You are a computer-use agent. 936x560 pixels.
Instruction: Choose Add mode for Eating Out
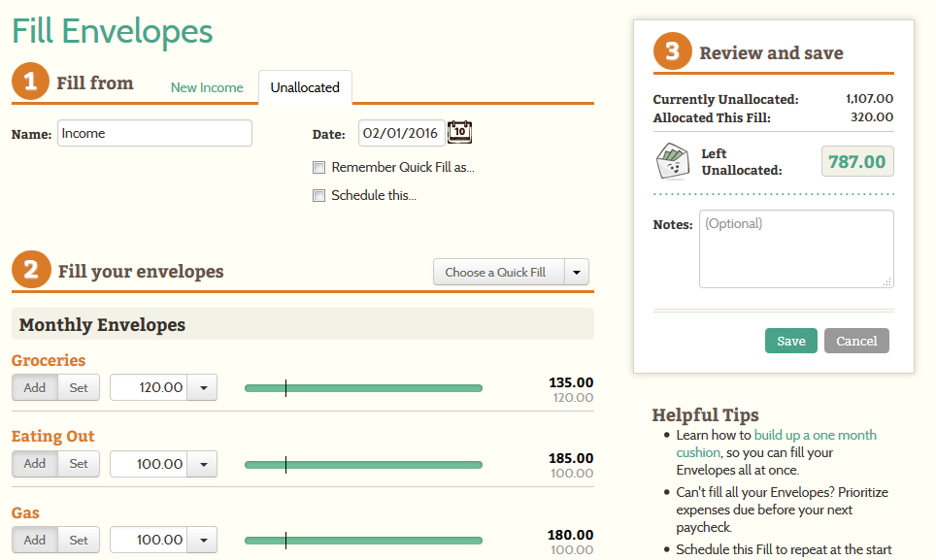(x=35, y=463)
